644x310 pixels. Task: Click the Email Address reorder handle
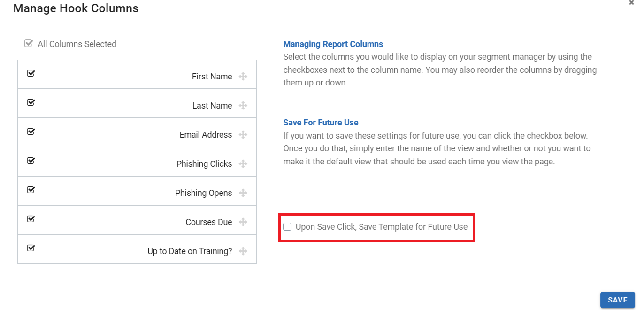pyautogui.click(x=243, y=135)
